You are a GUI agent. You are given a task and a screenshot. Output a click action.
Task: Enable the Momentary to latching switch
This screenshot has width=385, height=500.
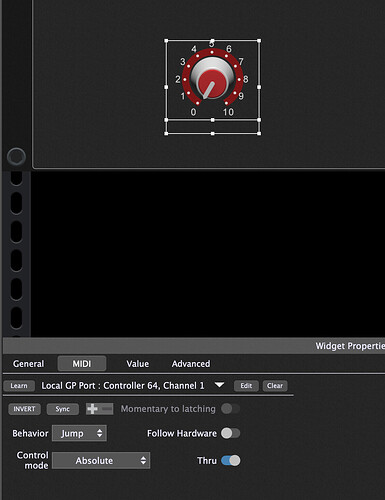230,408
